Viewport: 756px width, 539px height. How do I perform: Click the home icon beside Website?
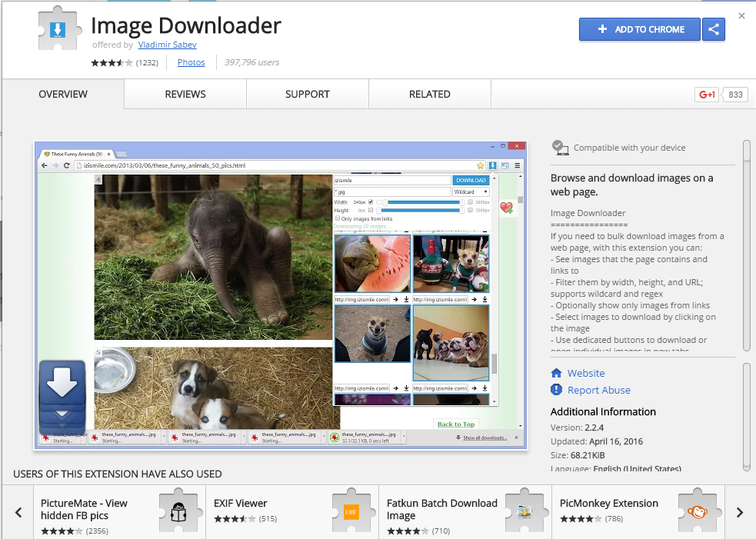coord(556,373)
